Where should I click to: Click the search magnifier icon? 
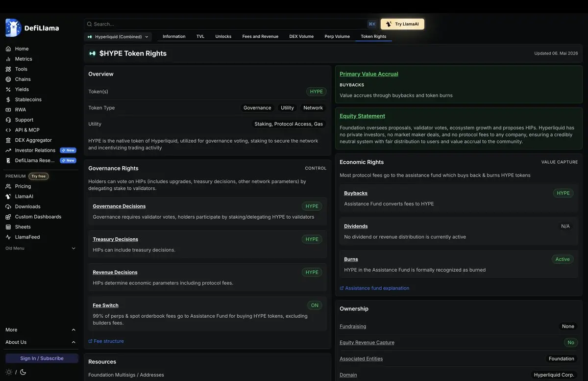point(89,24)
